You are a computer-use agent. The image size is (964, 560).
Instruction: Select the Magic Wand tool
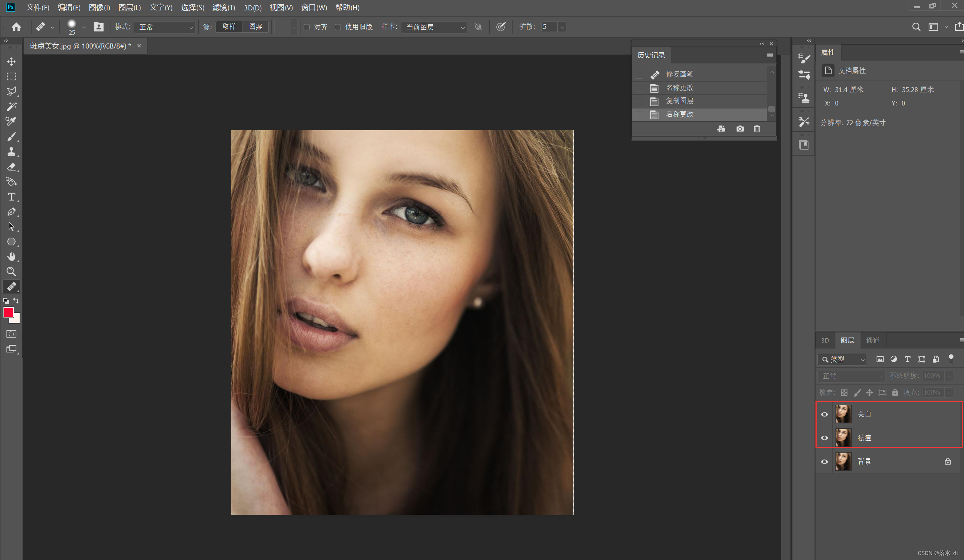[11, 106]
